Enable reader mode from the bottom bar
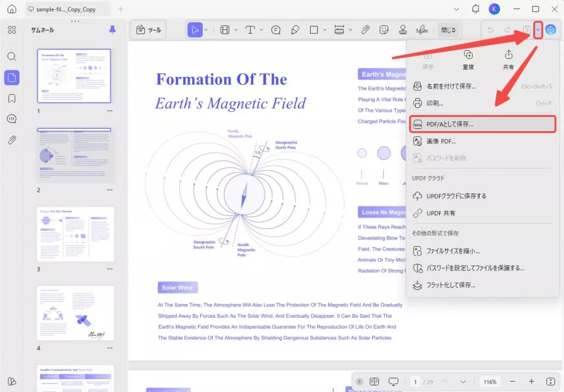Image resolution: width=564 pixels, height=392 pixels. click(393, 381)
